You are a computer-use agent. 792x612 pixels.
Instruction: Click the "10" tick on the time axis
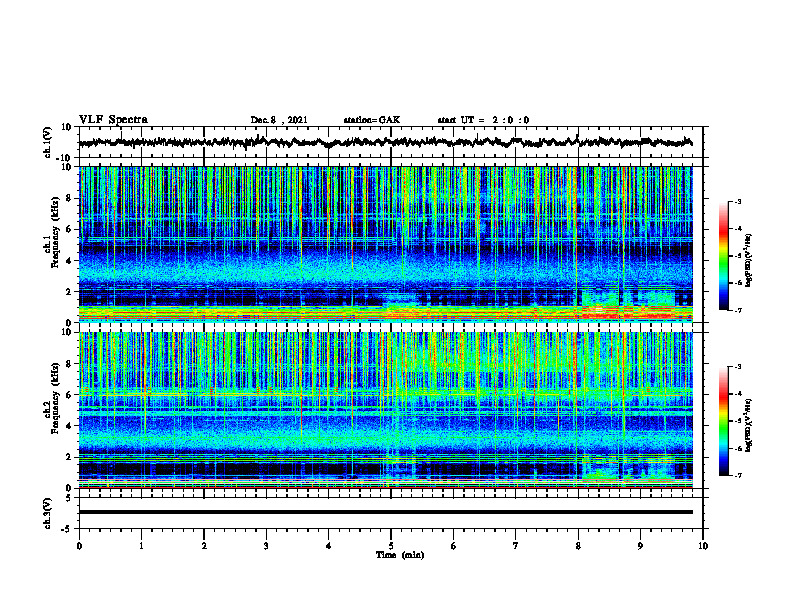coord(703,546)
